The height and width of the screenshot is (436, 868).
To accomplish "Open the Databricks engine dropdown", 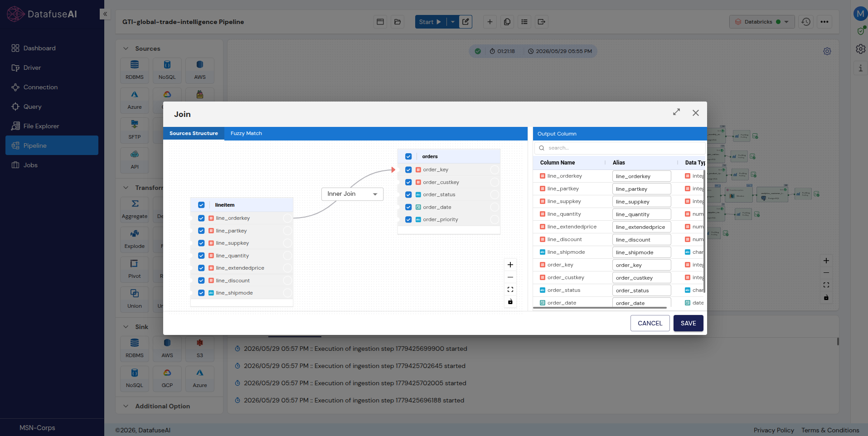I will coord(761,22).
